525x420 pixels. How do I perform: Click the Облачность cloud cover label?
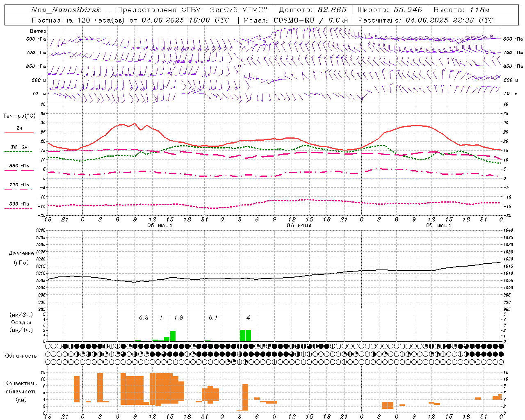click(21, 356)
